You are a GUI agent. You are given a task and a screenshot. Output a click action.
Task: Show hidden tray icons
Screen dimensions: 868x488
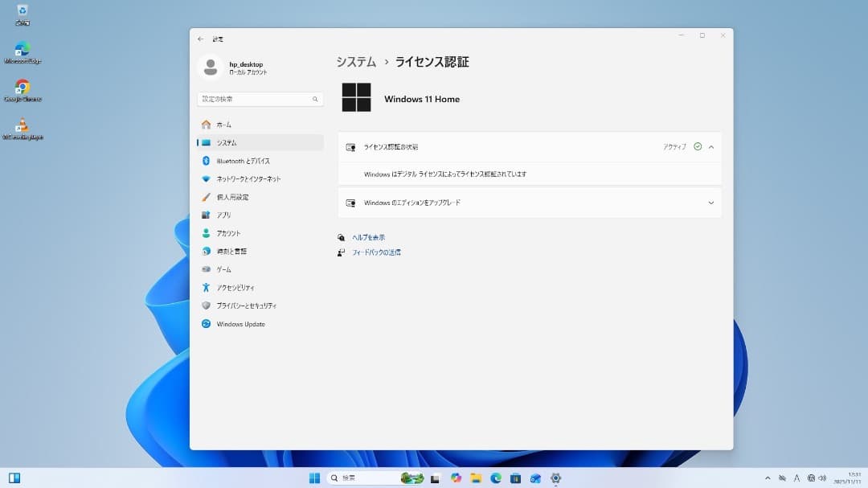[768, 478]
